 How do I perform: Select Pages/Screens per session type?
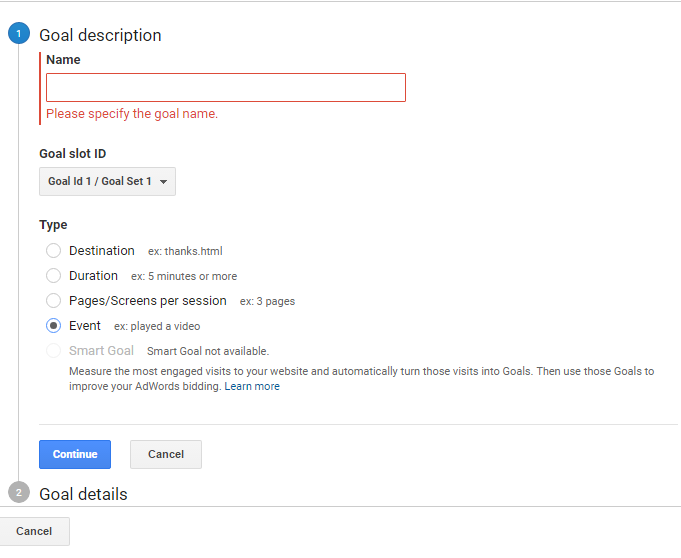[x=53, y=300]
